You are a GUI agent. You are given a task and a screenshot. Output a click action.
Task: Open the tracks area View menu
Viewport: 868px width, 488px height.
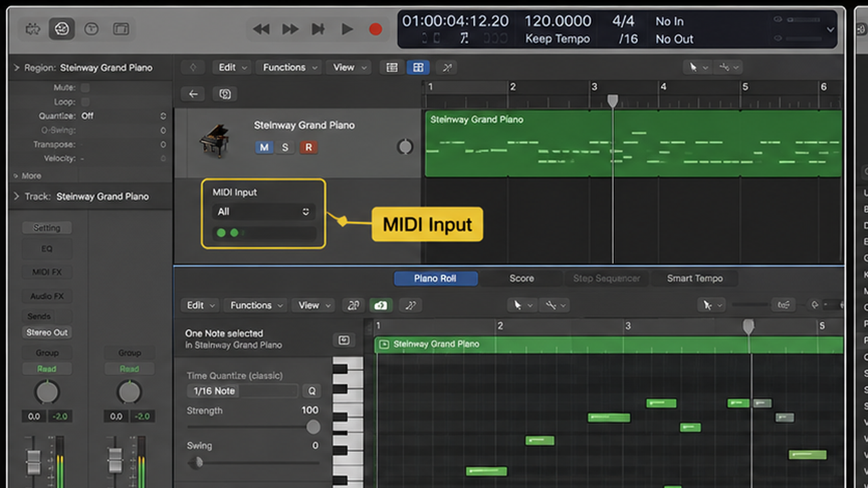pos(348,67)
